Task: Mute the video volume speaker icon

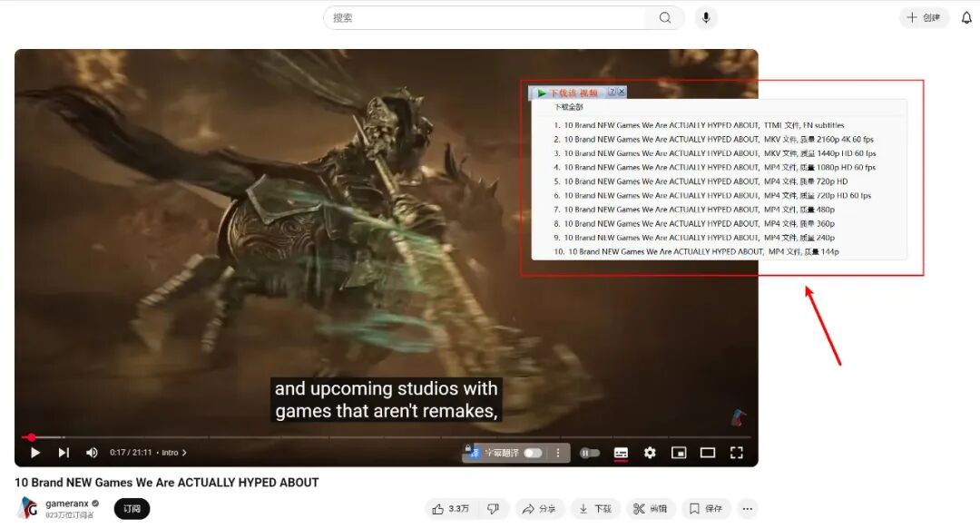Action: pos(92,453)
